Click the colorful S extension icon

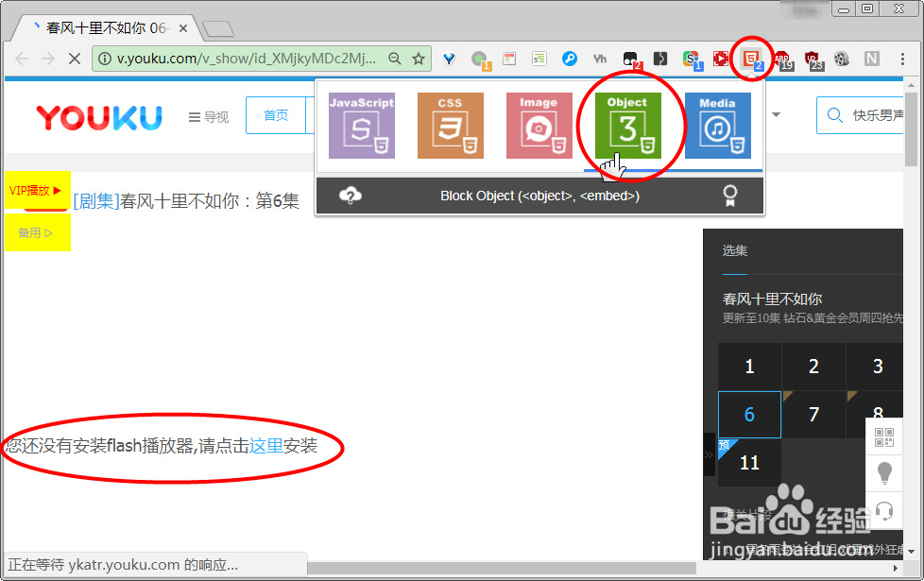(692, 60)
